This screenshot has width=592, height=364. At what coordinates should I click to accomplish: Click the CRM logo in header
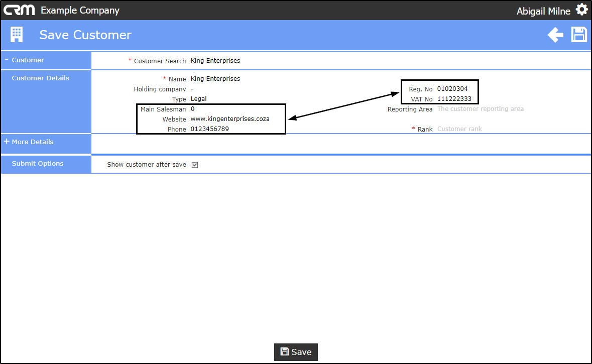(x=19, y=10)
